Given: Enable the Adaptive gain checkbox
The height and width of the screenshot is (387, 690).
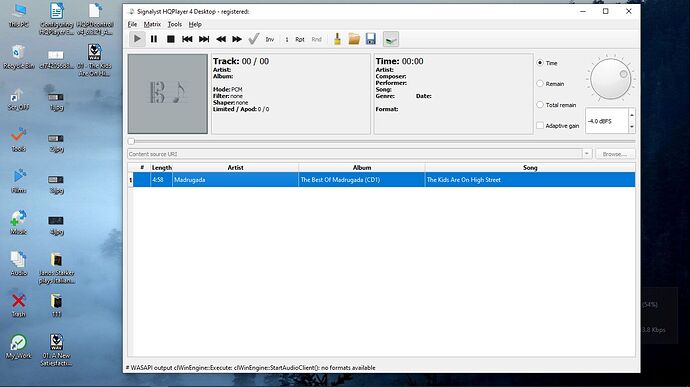Looking at the screenshot, I should (540, 125).
